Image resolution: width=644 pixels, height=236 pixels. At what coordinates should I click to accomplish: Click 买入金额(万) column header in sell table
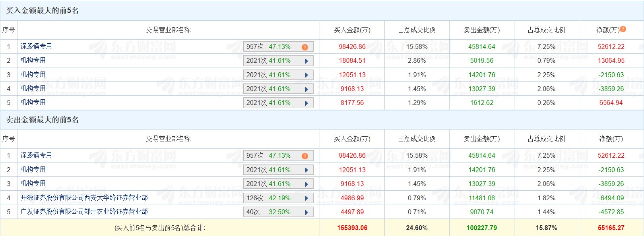click(x=352, y=139)
